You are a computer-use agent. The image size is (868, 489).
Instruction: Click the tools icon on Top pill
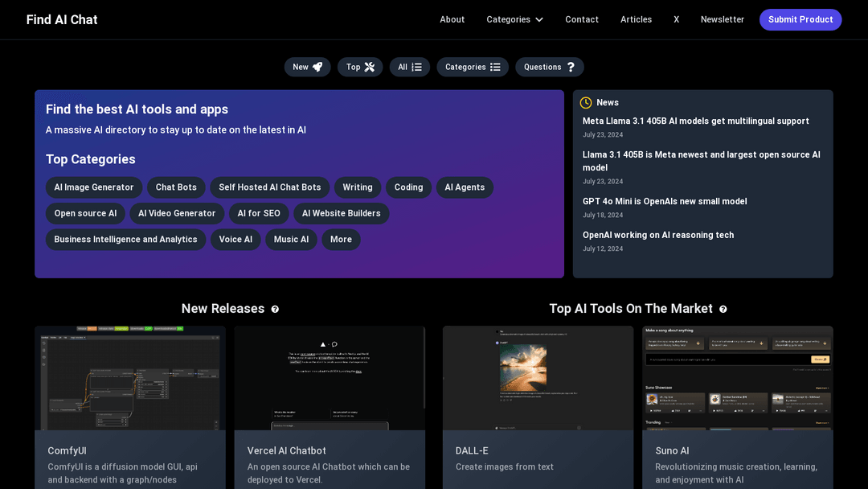(369, 67)
